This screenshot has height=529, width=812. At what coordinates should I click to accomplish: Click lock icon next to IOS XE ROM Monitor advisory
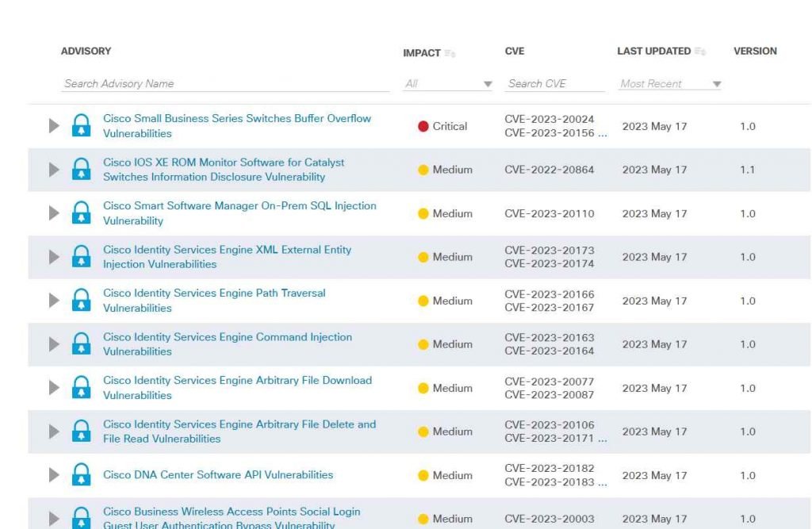[81, 170]
